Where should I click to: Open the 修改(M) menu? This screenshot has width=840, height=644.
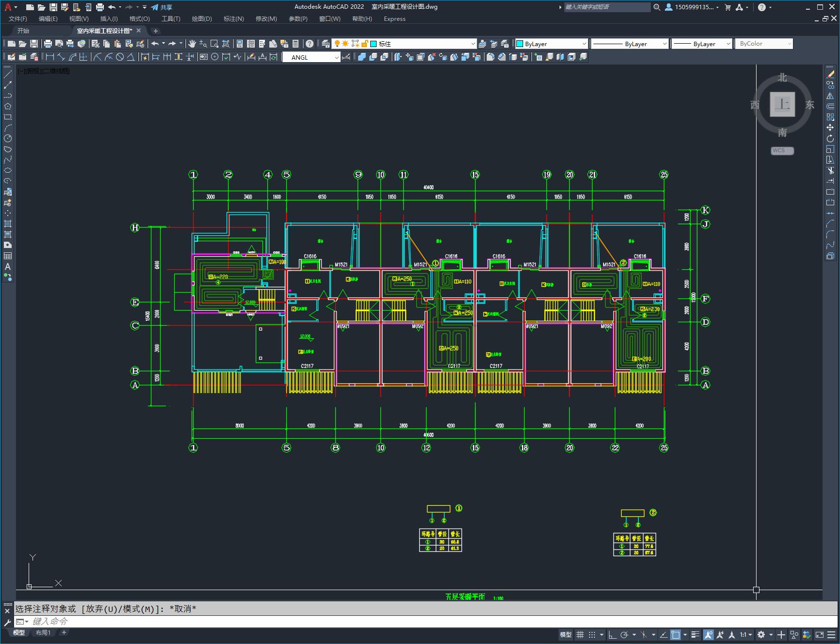(266, 19)
